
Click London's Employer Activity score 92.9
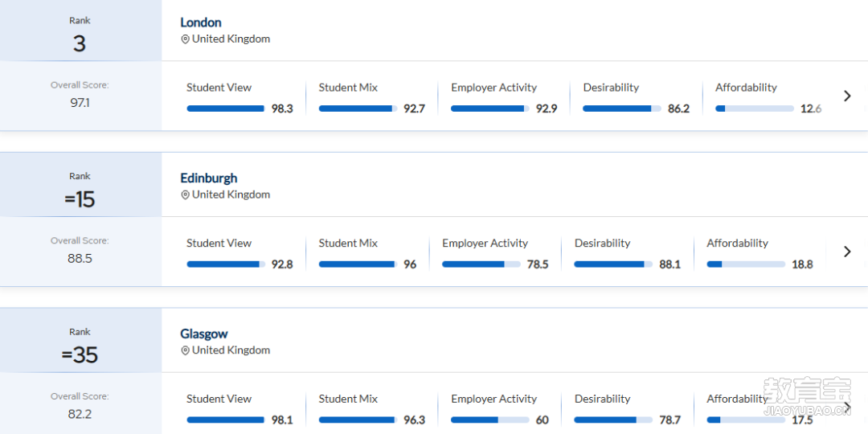point(547,109)
